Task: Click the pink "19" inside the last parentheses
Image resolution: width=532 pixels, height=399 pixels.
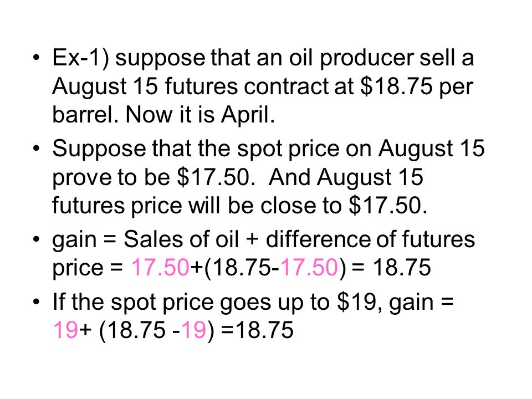Action: pyautogui.click(x=194, y=329)
